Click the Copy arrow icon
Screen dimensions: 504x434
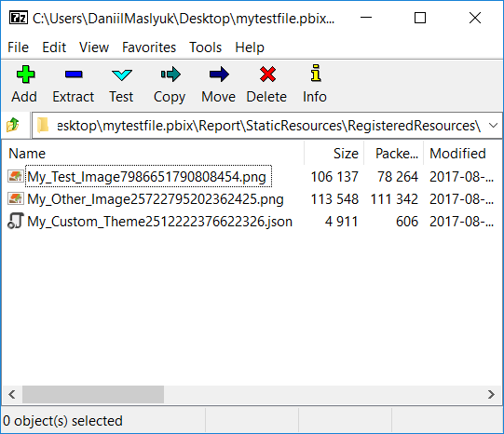170,75
